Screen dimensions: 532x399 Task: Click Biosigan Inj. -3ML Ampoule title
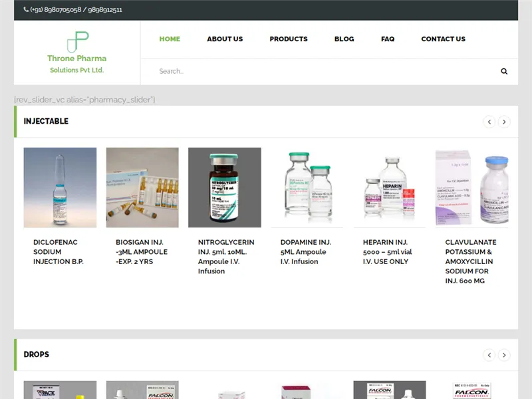point(142,252)
